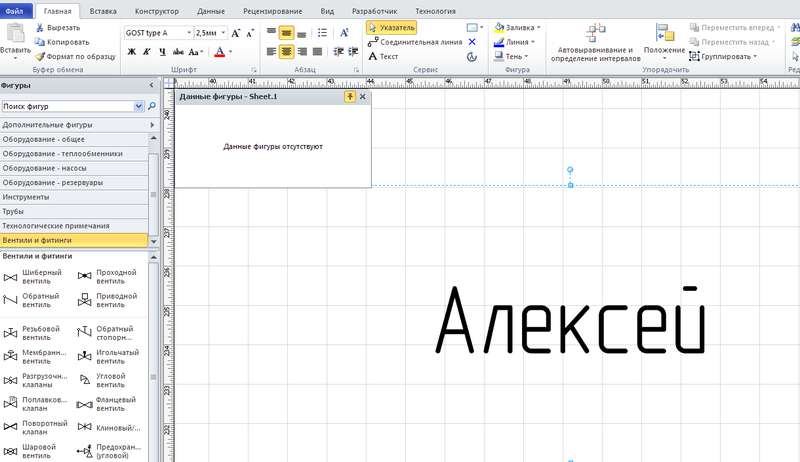Decrease paragraph indent
Viewport: 800px width, 462px height.
tap(338, 52)
